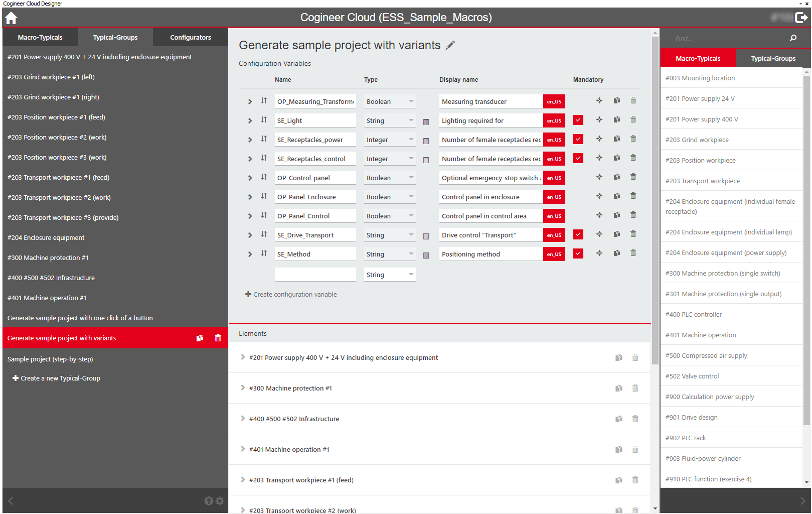Screen dimensions: 812x514
Task: Toggle Mandatory for SE_Receptacles_control
Action: (x=578, y=158)
